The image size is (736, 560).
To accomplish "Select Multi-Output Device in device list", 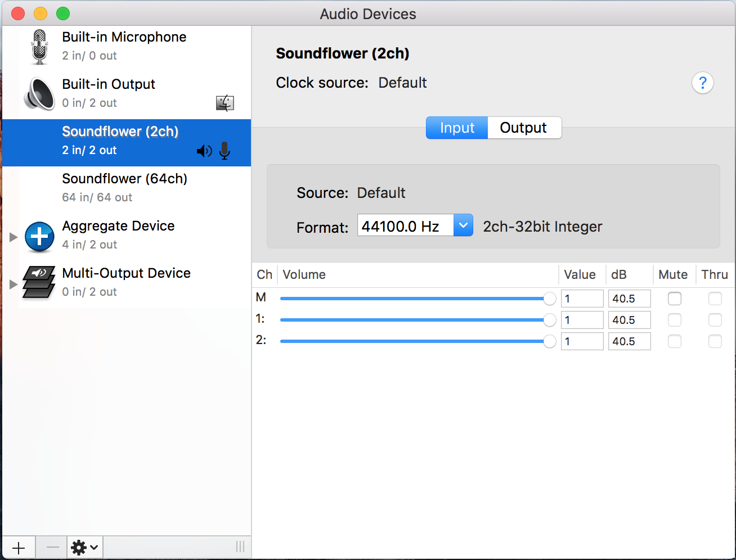I will [x=127, y=283].
